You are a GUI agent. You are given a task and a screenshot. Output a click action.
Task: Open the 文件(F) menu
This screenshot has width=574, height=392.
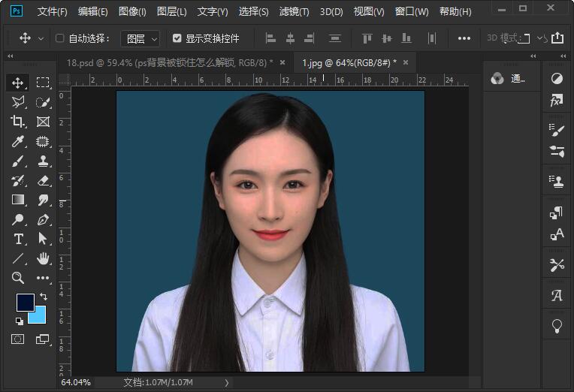[x=53, y=12]
